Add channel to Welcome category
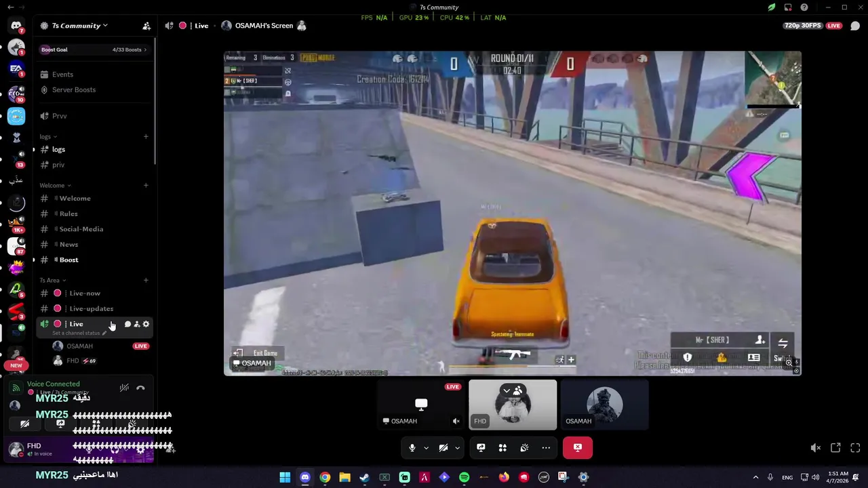 (146, 185)
